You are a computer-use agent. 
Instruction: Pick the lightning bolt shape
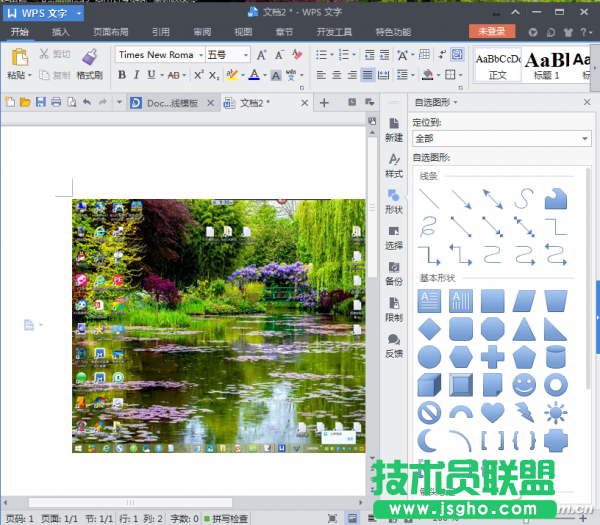(x=524, y=412)
